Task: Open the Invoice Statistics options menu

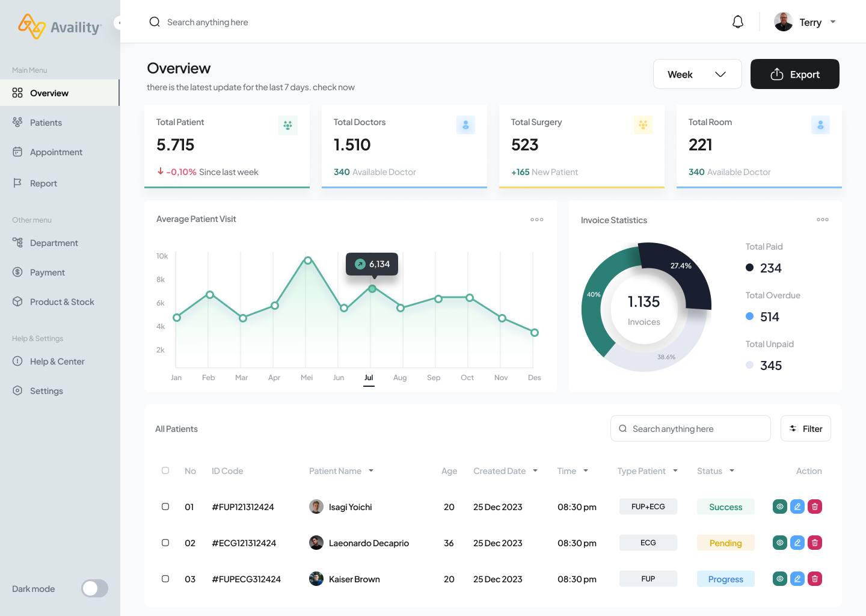Action: 823,220
